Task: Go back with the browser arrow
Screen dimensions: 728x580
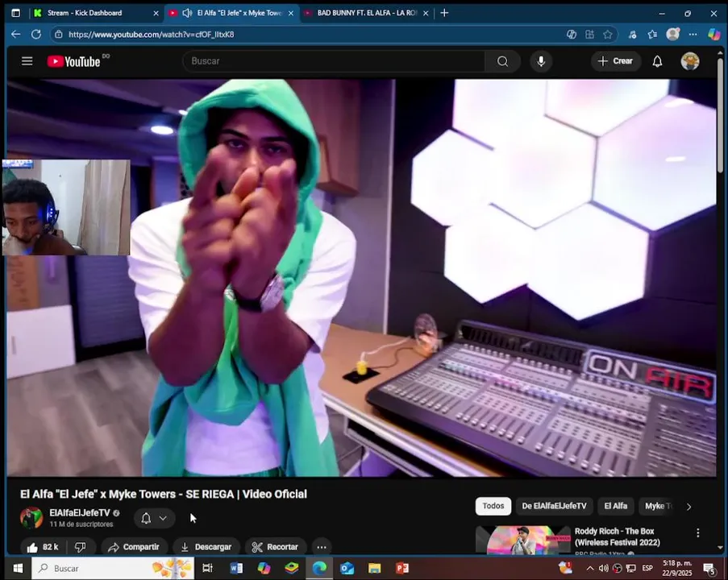Action: point(16,35)
